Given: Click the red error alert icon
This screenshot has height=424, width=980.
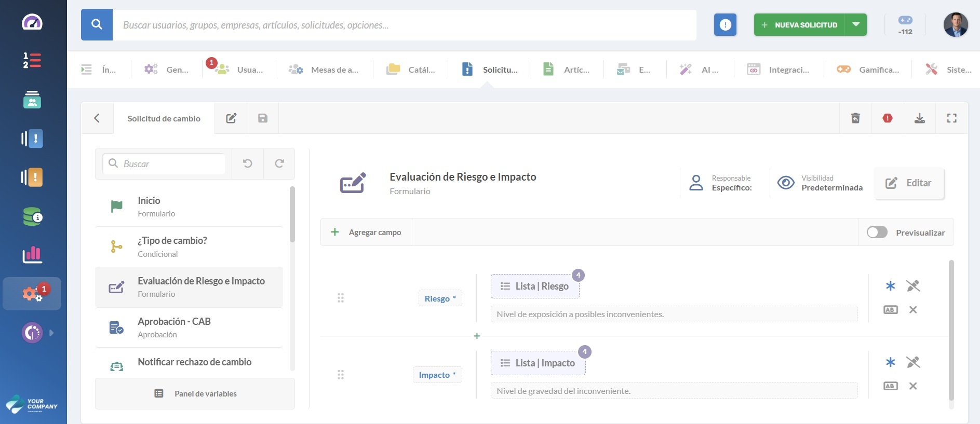Looking at the screenshot, I should [x=888, y=118].
